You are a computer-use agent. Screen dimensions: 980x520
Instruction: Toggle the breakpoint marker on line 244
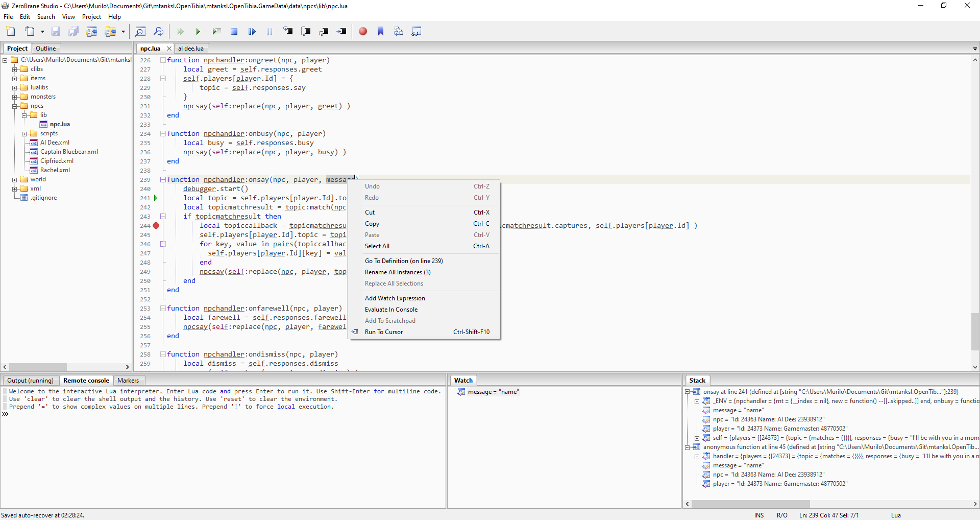(156, 225)
